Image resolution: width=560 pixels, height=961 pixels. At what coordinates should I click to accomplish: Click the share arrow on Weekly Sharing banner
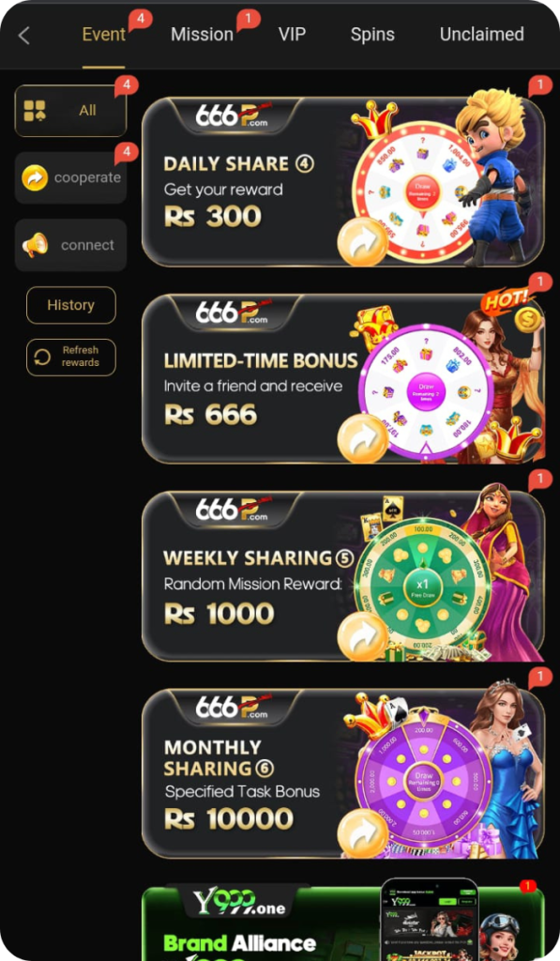362,636
